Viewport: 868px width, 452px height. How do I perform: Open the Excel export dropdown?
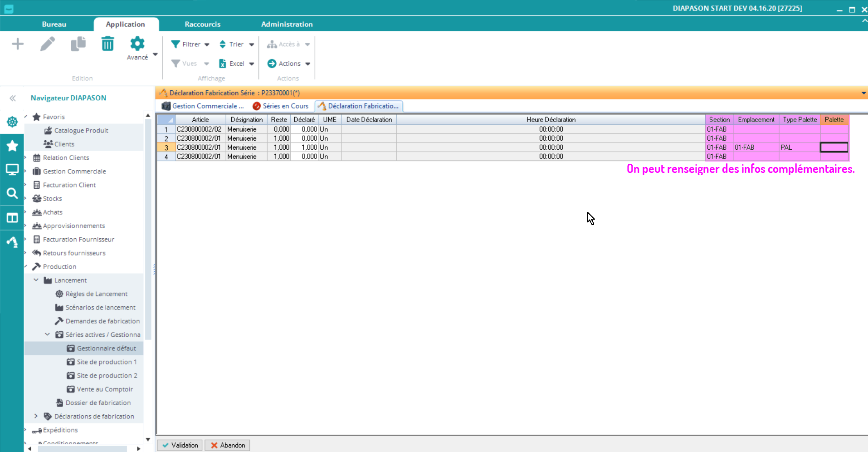point(237,64)
